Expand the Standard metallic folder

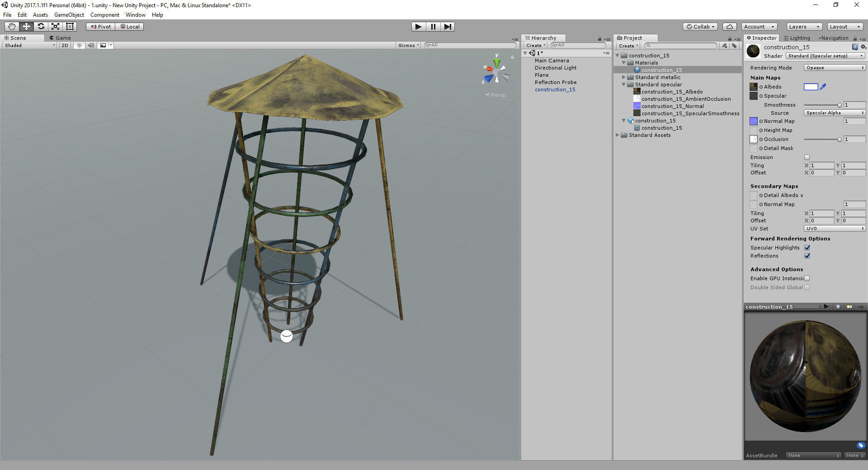pos(624,77)
